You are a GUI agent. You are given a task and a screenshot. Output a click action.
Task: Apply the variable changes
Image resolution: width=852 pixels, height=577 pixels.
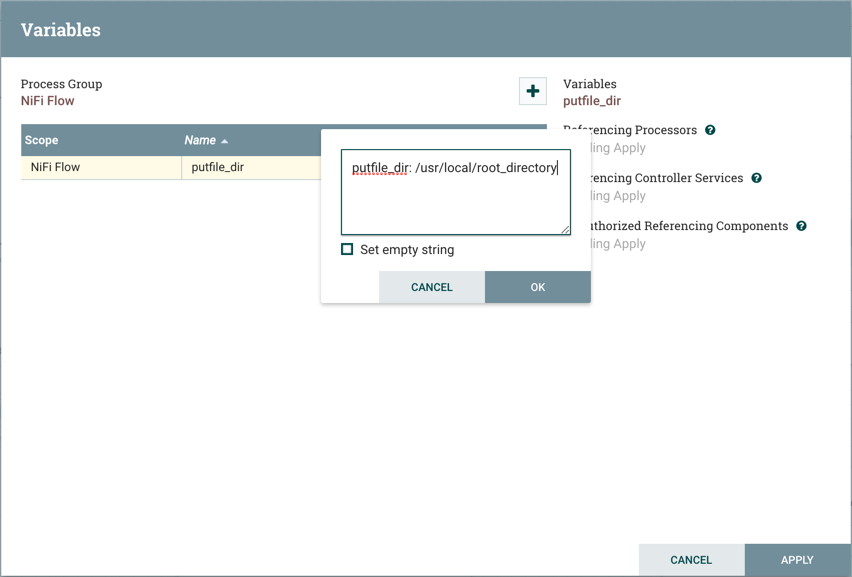point(797,560)
